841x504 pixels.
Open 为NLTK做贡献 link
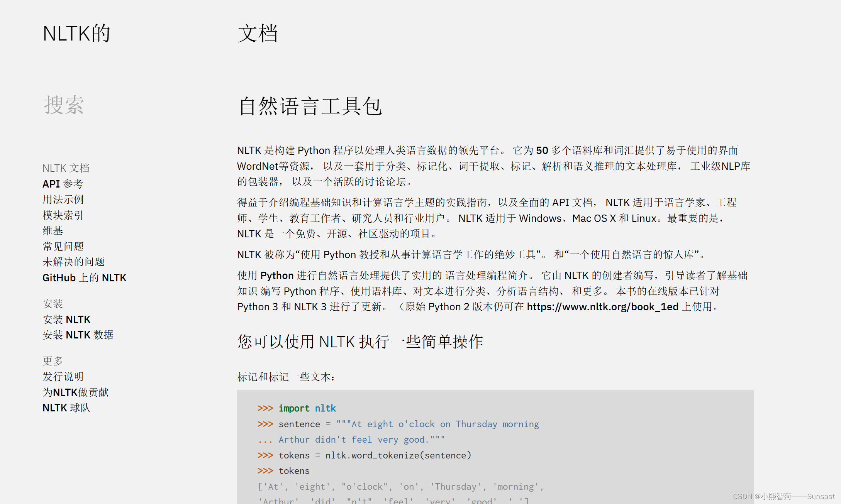click(75, 392)
